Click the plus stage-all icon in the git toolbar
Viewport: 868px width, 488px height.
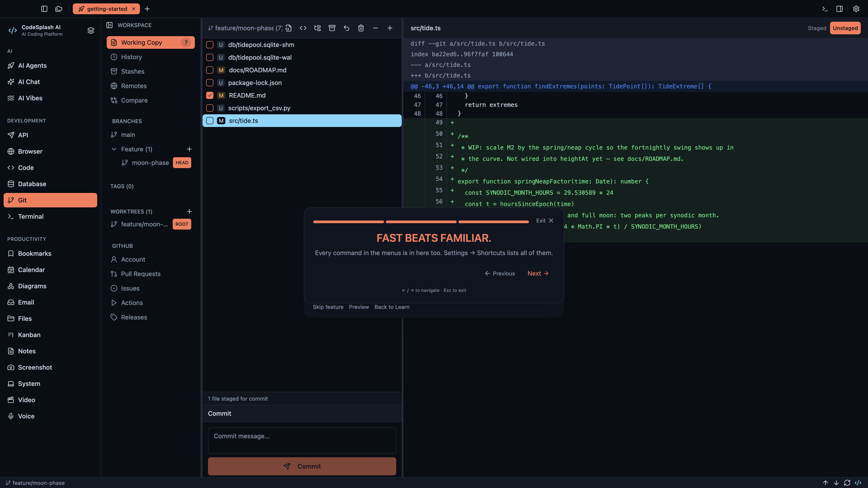coord(390,28)
